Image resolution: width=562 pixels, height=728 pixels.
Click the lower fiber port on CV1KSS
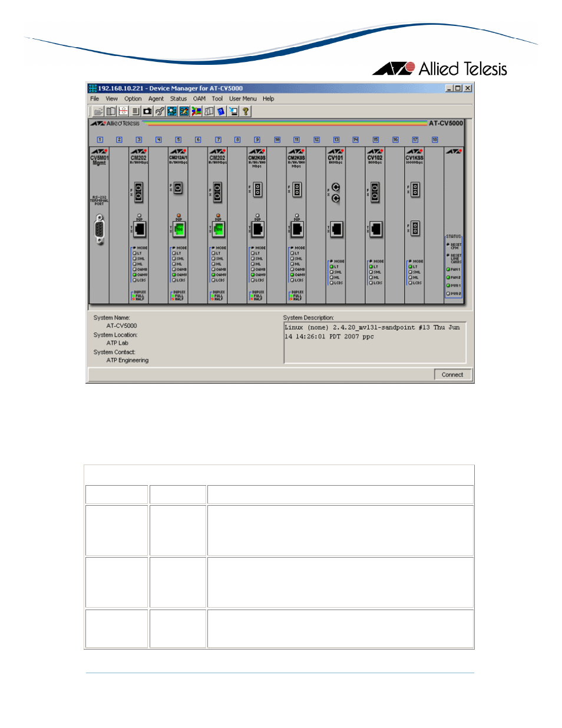[415, 229]
